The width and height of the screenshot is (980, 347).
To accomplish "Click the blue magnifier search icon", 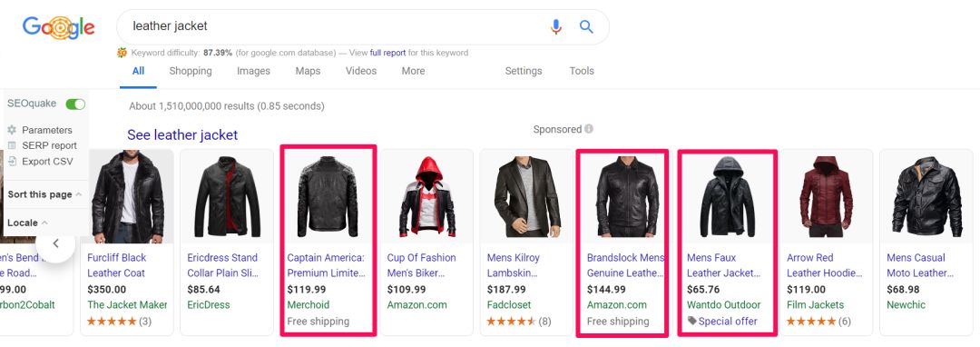I will 585,27.
